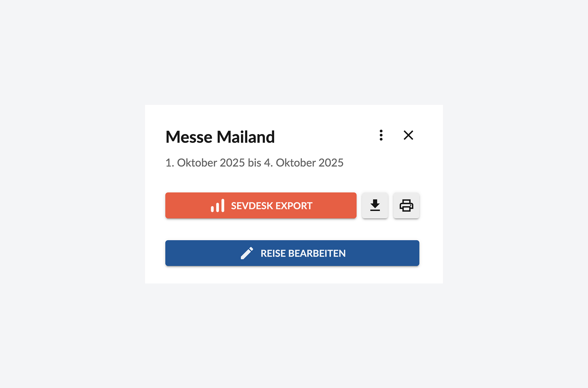This screenshot has height=388, width=588.
Task: Click the download arrow to save the trip
Action: (375, 206)
